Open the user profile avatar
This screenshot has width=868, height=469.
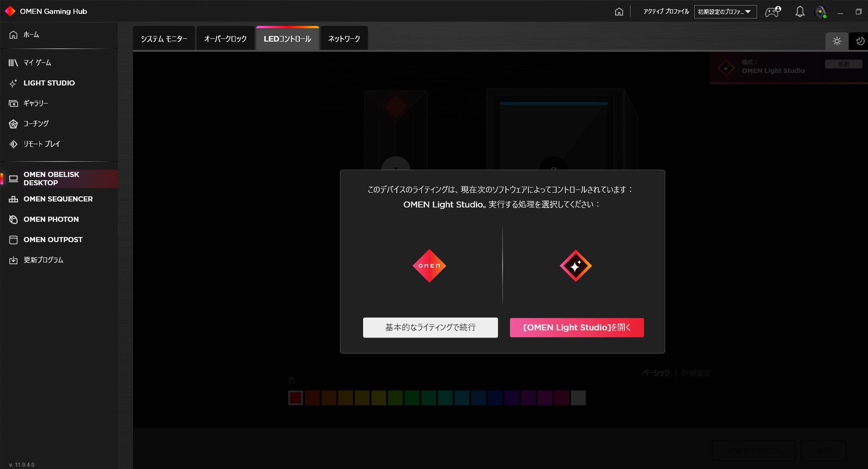click(820, 12)
